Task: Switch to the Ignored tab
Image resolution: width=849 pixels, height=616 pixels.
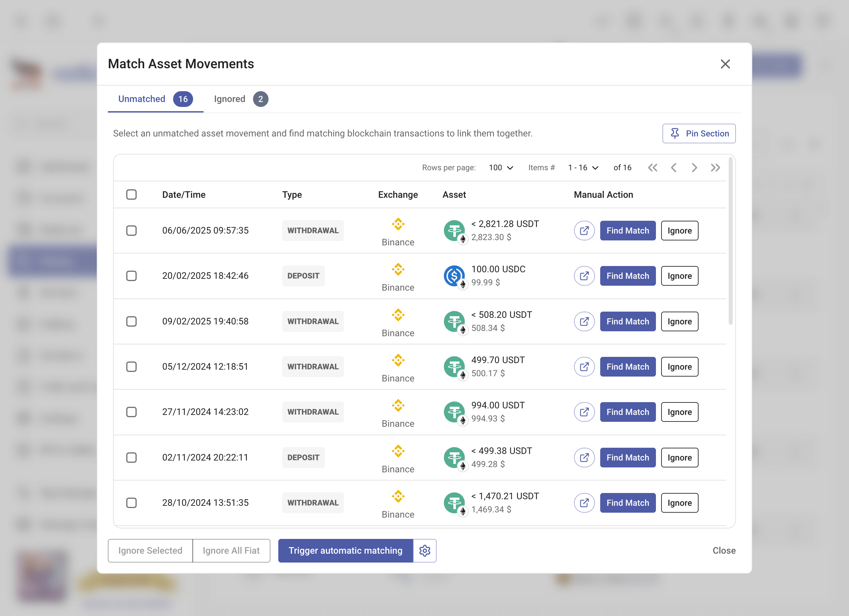Action: (x=229, y=99)
